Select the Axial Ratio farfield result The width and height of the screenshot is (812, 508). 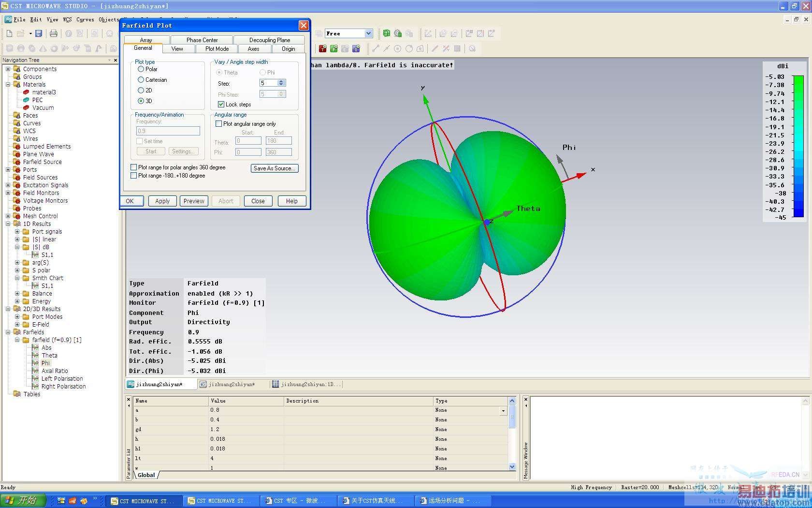click(55, 371)
